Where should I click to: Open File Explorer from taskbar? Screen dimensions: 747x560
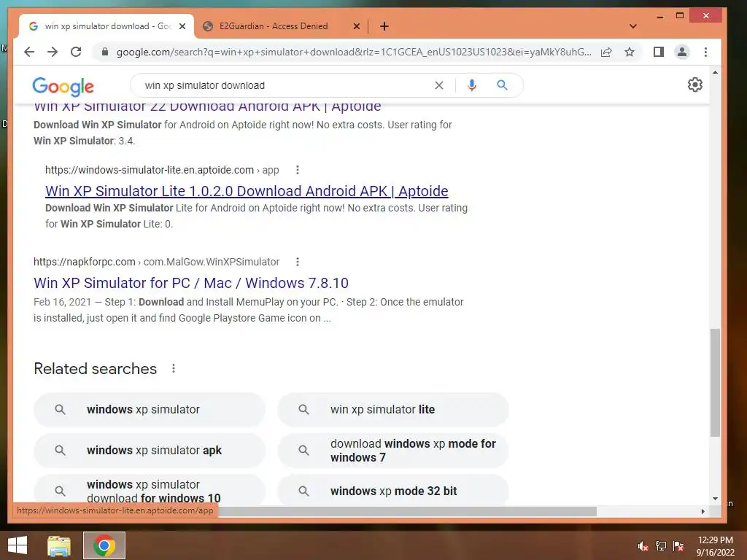coord(59,545)
